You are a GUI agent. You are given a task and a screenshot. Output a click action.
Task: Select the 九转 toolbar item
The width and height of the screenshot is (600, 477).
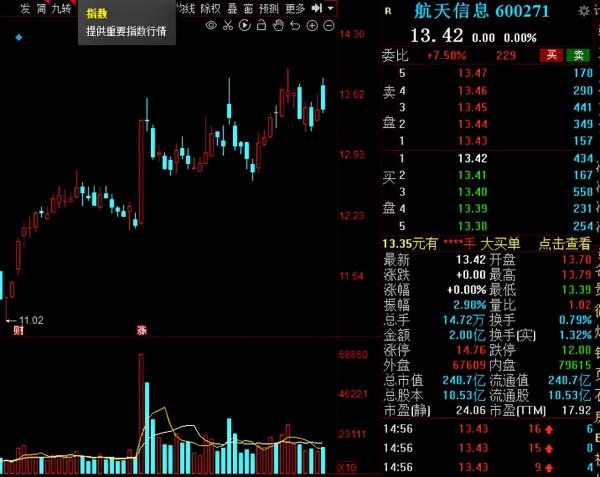[x=61, y=8]
